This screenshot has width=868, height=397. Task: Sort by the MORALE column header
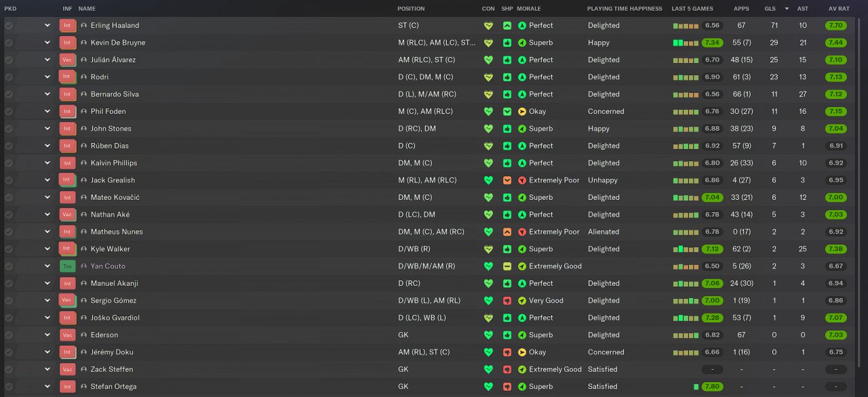click(x=529, y=9)
